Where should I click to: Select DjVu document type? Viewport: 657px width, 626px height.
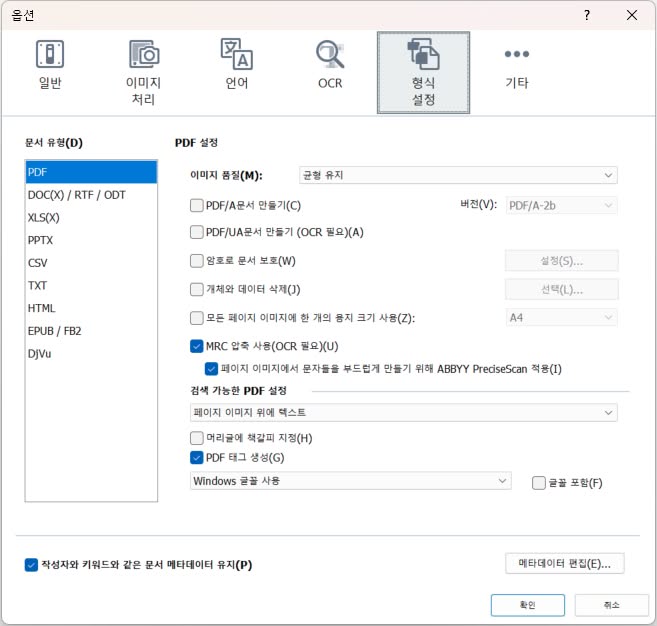[91, 353]
